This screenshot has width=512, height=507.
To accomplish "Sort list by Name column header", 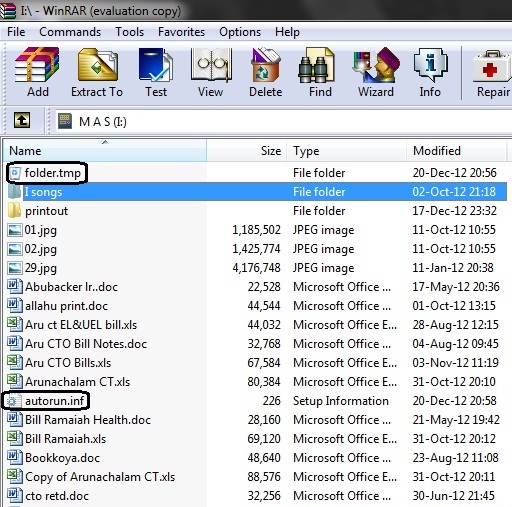I will (x=105, y=151).
